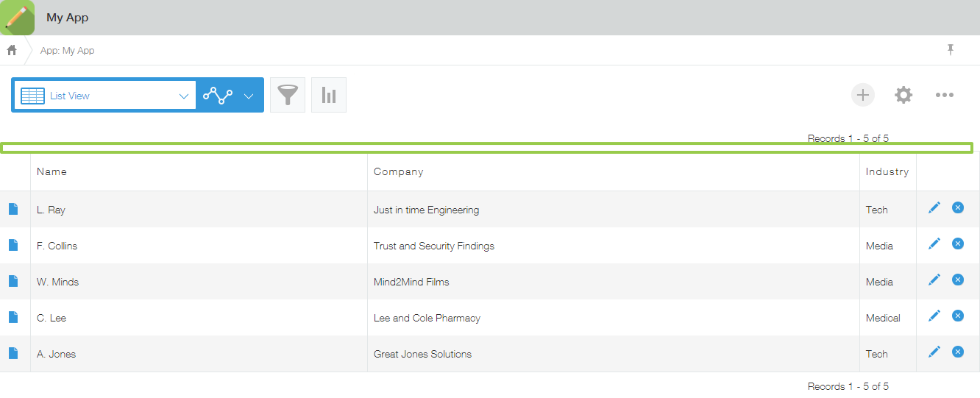This screenshot has width=980, height=398.
Task: Click the Industry column header
Action: click(x=887, y=171)
